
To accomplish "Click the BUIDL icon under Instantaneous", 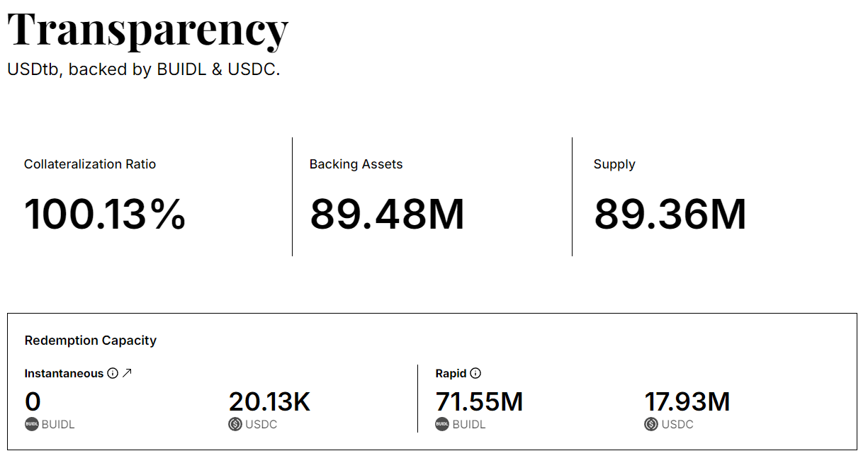I will 32,425.
